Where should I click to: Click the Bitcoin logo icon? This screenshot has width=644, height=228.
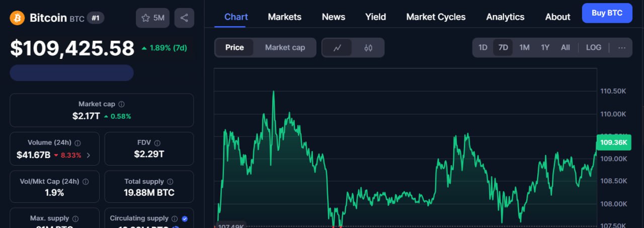[x=18, y=18]
